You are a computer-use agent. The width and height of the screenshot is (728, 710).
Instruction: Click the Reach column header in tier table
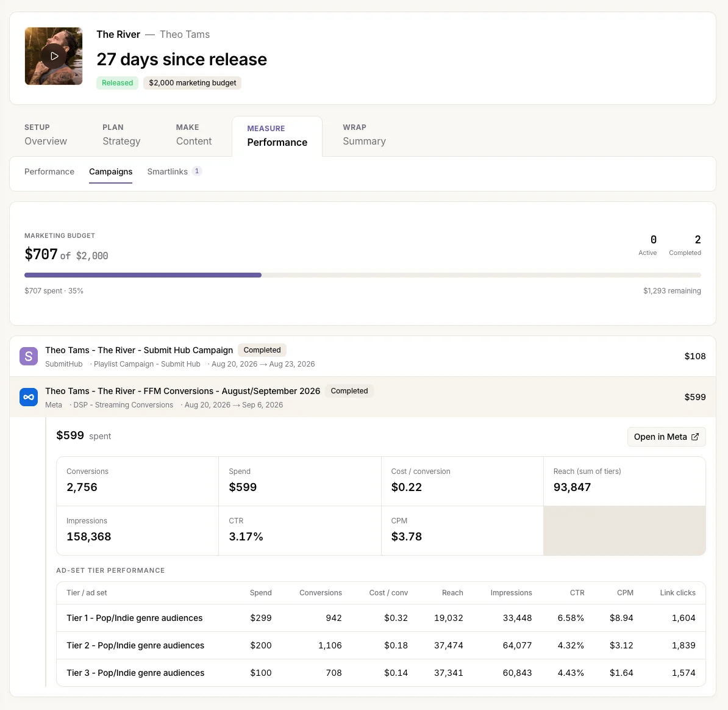(x=452, y=592)
